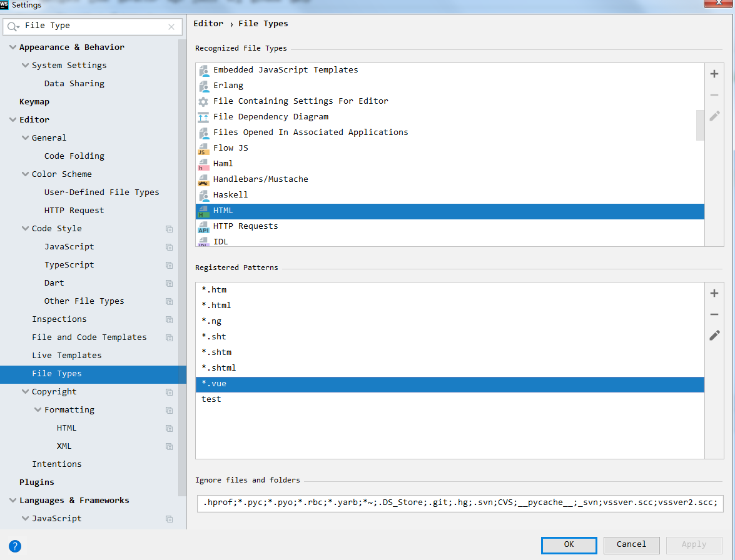735x560 pixels.
Task: Click the Embedded JavaScript Templates file icon
Action: coord(203,70)
